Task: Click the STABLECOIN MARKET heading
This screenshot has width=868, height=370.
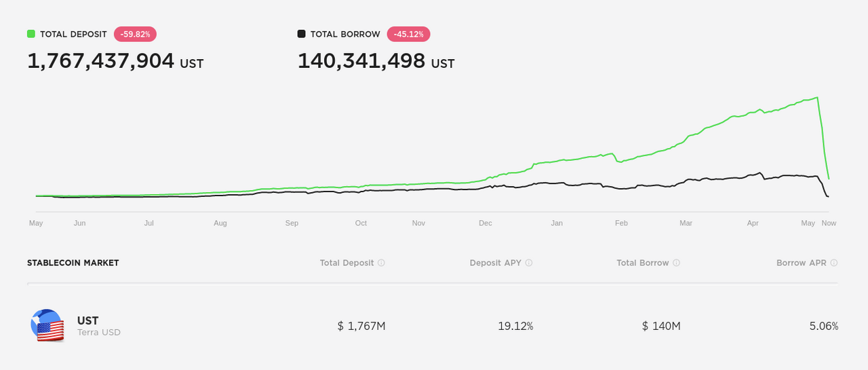Action: point(73,263)
